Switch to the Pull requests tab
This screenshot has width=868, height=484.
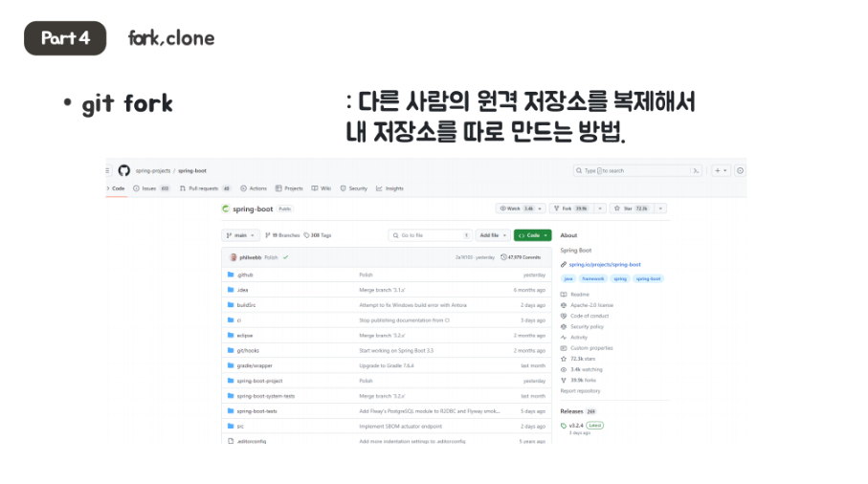click(x=205, y=188)
